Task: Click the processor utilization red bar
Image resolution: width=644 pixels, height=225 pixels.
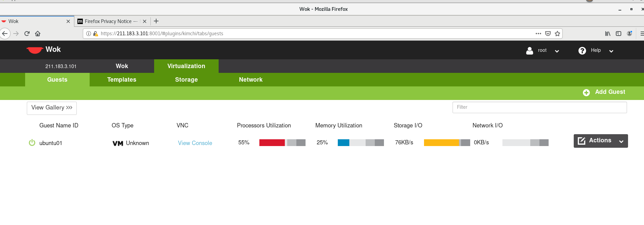Action: coord(272,143)
